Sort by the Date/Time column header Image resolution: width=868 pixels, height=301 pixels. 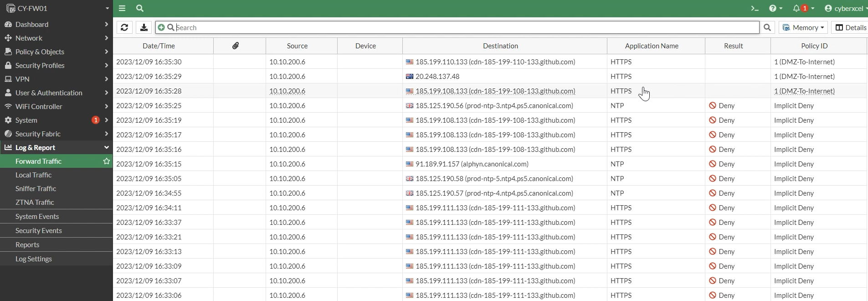pyautogui.click(x=159, y=46)
